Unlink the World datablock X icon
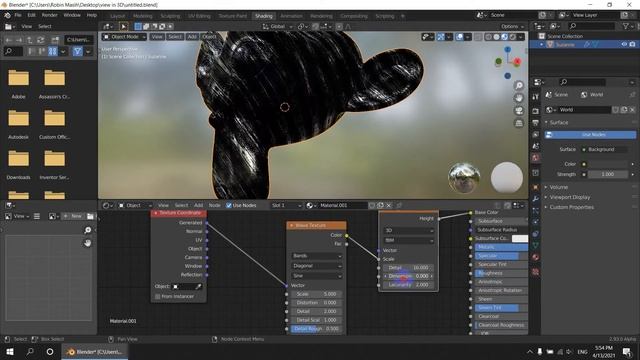Screen dimensions: 640x360 [632, 110]
